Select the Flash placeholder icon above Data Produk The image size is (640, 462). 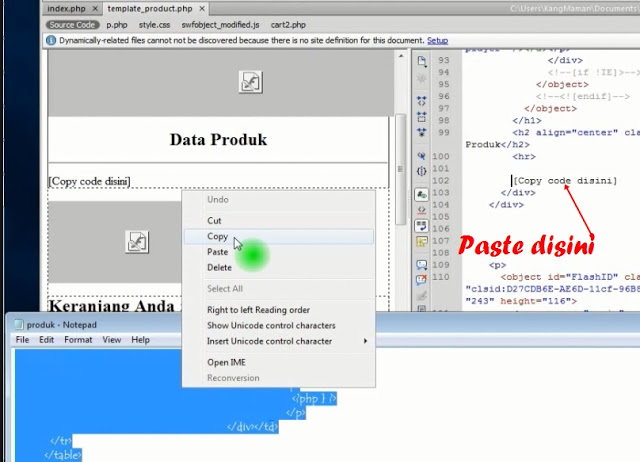pyautogui.click(x=250, y=82)
